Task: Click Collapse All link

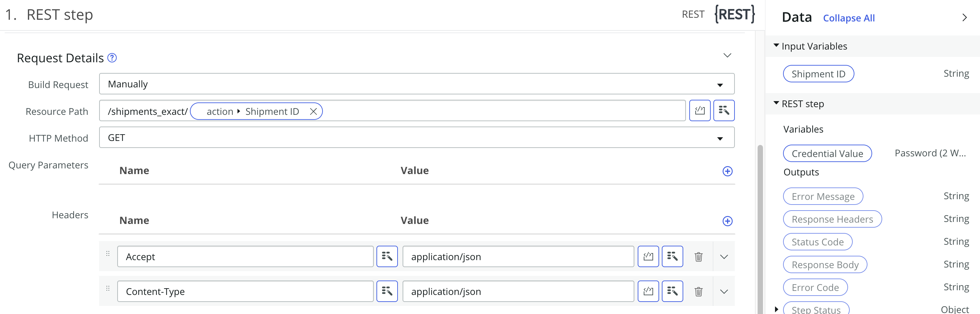Action: tap(848, 18)
